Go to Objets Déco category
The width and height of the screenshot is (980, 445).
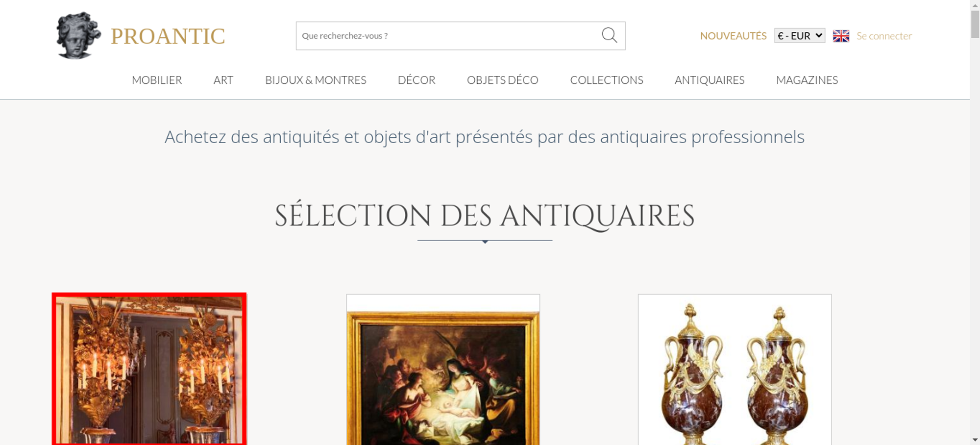(x=503, y=80)
